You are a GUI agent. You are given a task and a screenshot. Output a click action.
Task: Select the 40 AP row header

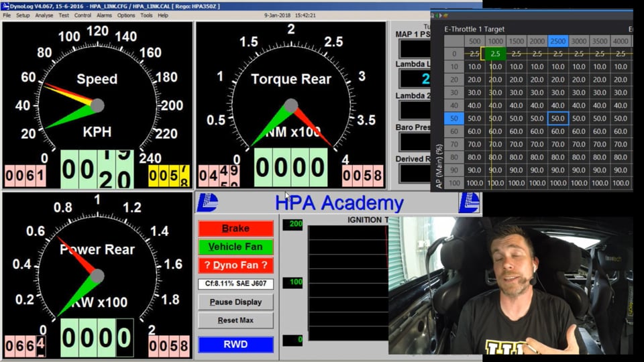click(x=454, y=105)
